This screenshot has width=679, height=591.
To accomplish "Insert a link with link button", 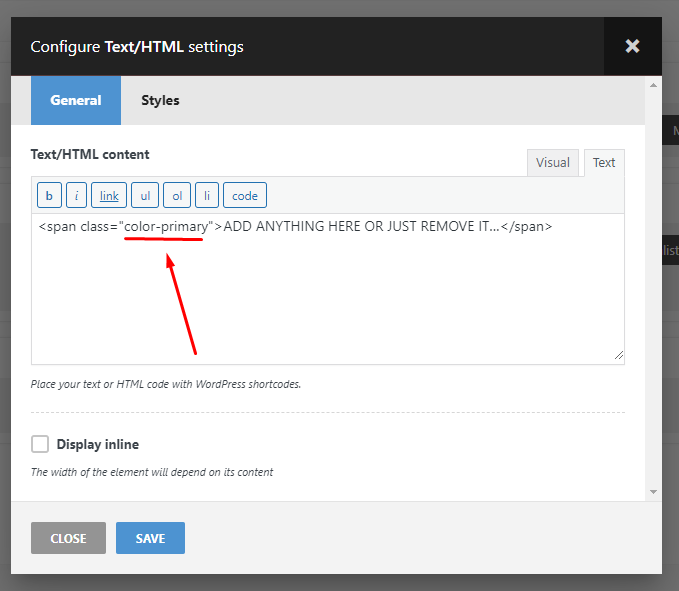I will (109, 196).
